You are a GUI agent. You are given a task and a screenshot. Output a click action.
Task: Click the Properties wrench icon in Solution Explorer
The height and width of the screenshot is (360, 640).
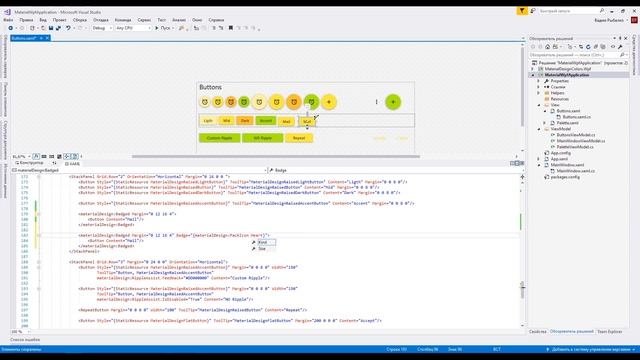coord(620,47)
